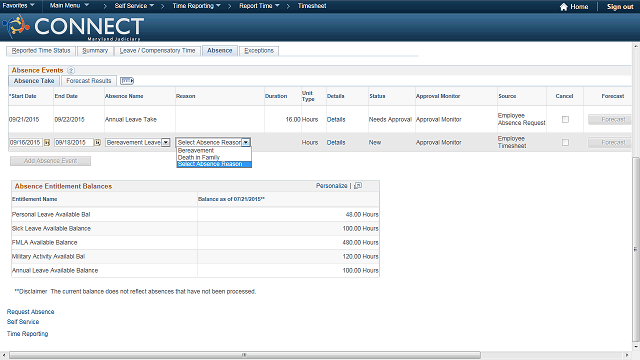Toggle the Select Absence Reason dropdown arrow
640x360 pixels.
[x=246, y=142]
